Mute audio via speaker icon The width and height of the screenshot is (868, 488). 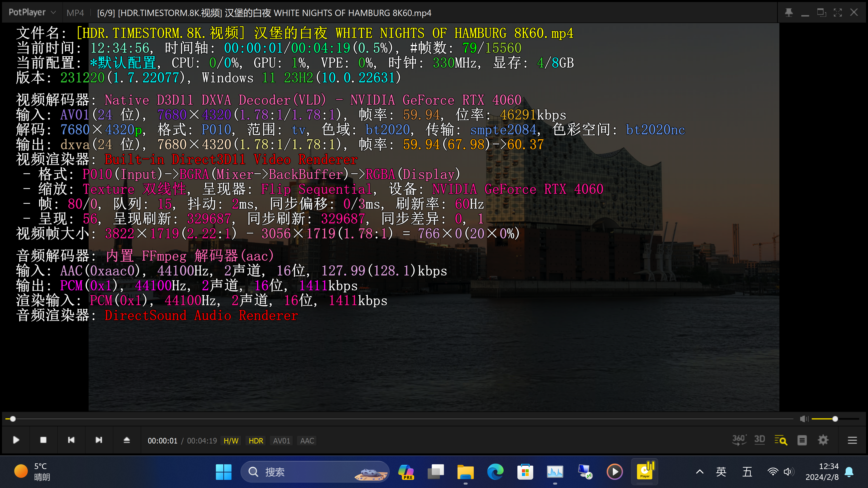[804, 419]
